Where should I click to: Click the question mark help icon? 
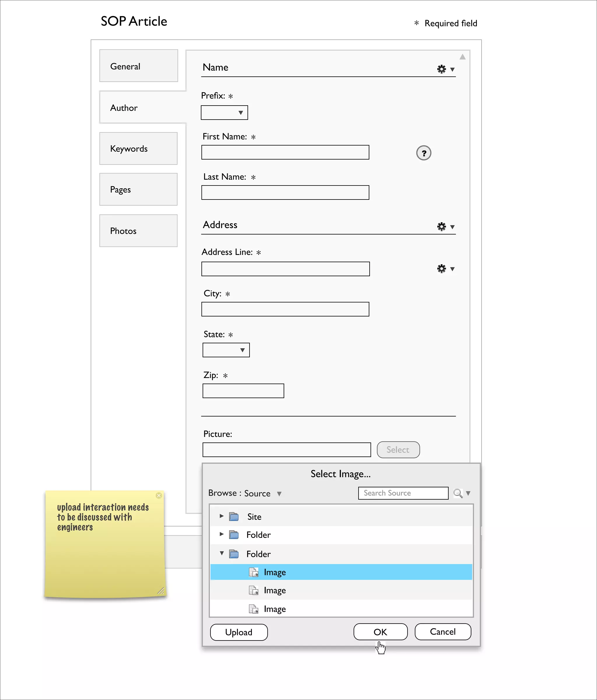tap(424, 153)
